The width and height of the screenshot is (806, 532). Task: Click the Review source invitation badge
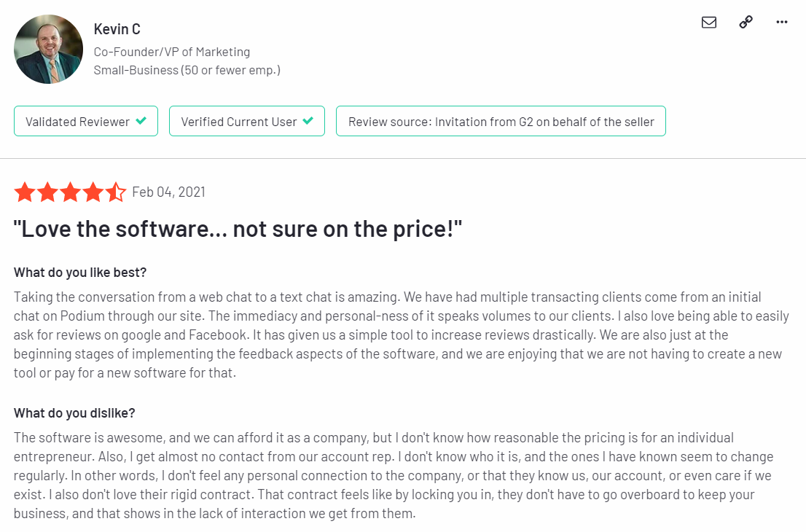point(501,121)
